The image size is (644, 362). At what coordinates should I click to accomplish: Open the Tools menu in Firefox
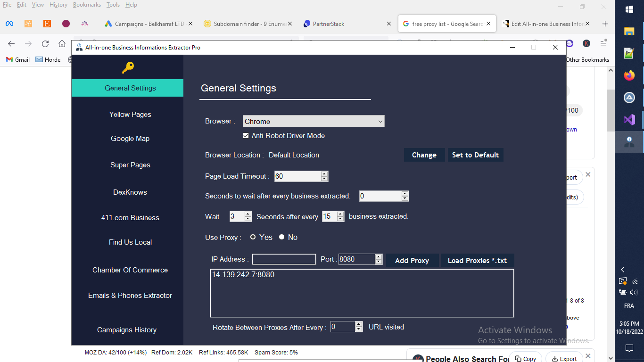tap(113, 5)
